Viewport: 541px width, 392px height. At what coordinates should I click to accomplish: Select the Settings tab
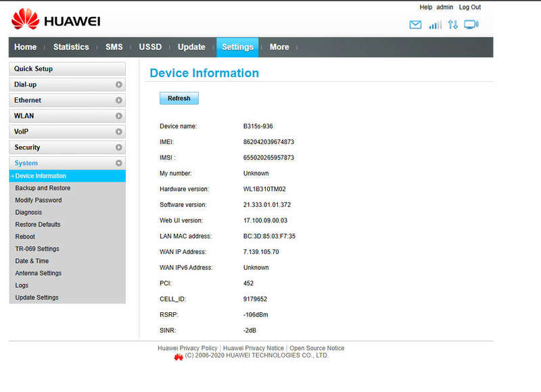(238, 47)
